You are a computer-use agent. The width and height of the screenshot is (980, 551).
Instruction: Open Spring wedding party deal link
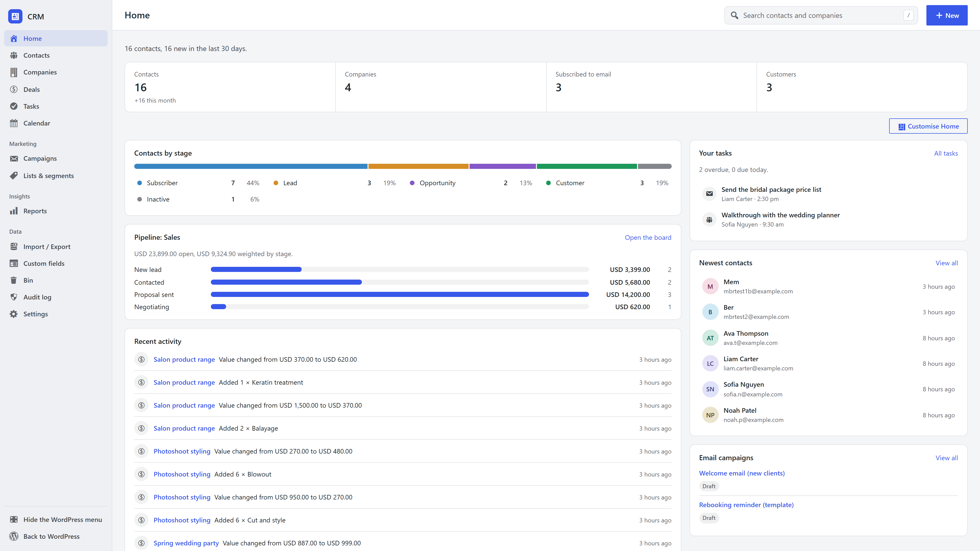pyautogui.click(x=186, y=543)
